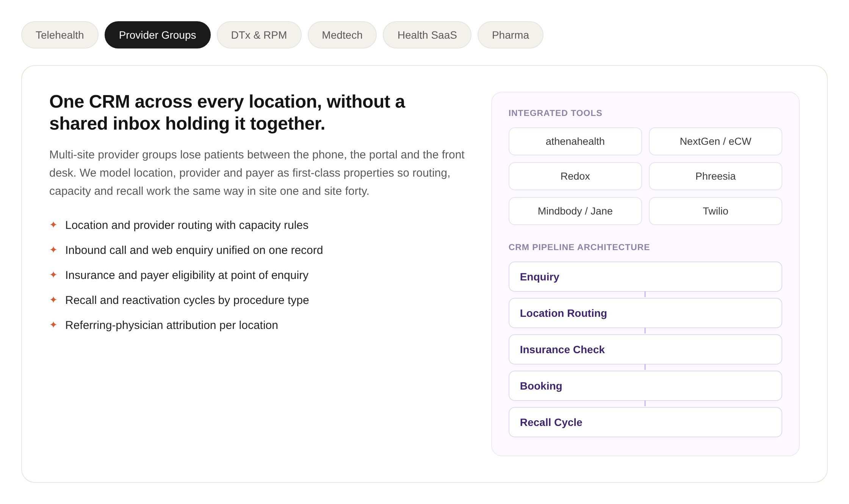Select the Provider Groups tab

[x=158, y=35]
